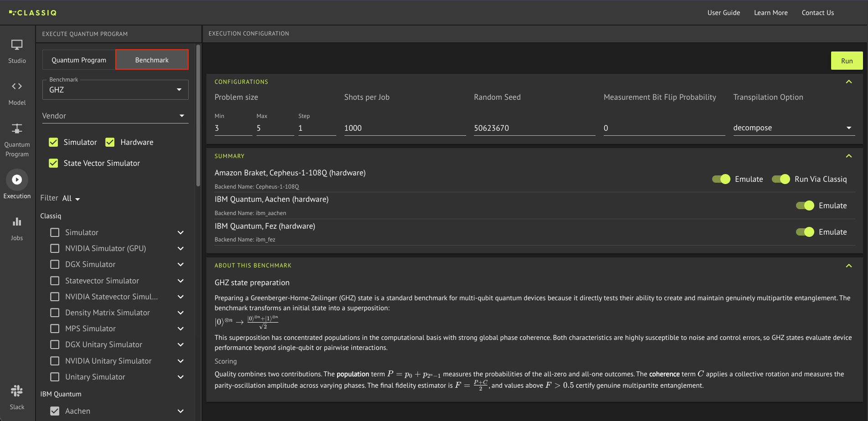This screenshot has height=421, width=868.
Task: Open the User Guide link
Action: pyautogui.click(x=724, y=13)
